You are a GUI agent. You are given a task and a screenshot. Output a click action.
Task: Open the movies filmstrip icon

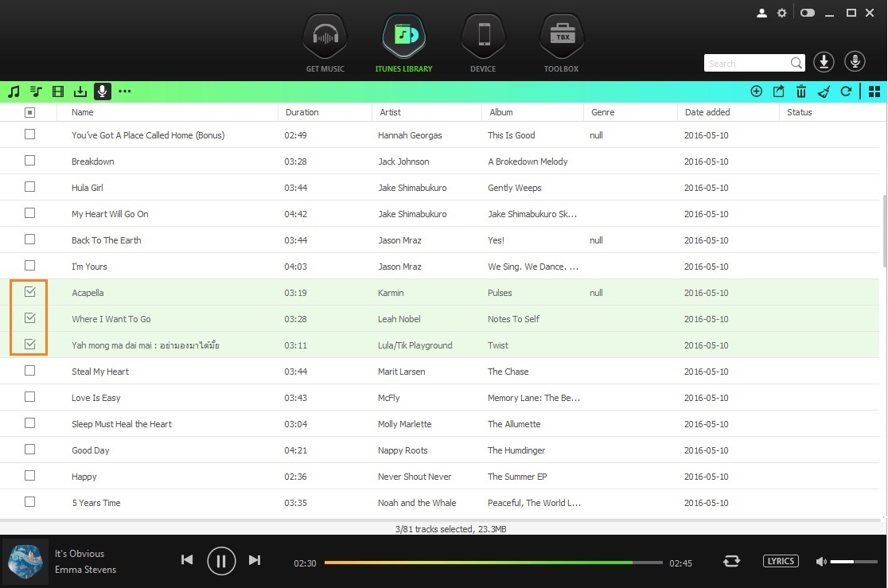coord(58,92)
